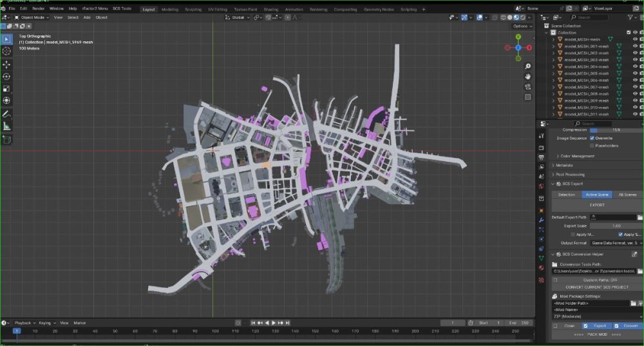Choose the Annotate pencil tool
Viewport: 644px width, 346px height.
click(x=6, y=114)
